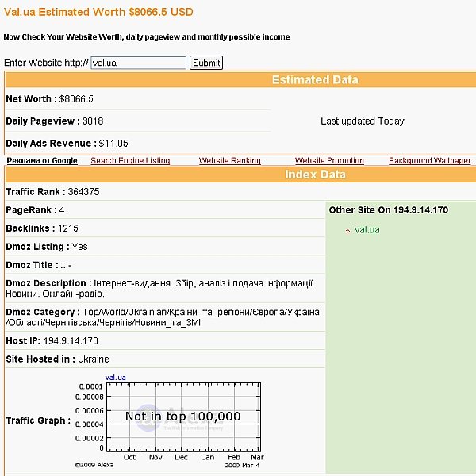
Task: Click the Index Data section header
Action: click(315, 175)
